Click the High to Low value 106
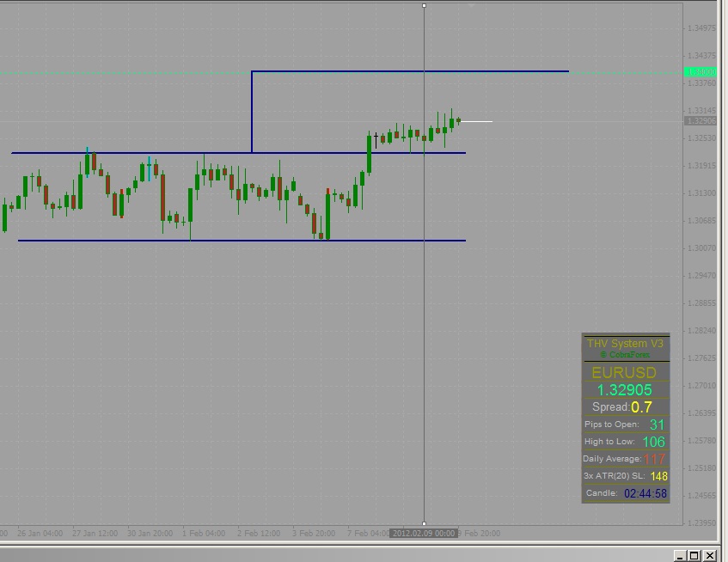The height and width of the screenshot is (562, 728). click(x=654, y=442)
